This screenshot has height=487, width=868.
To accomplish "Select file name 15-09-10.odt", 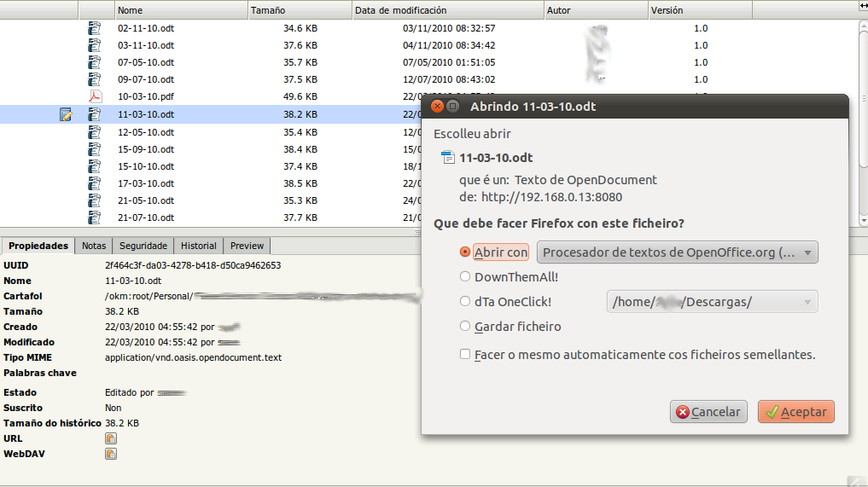I will tap(146, 149).
